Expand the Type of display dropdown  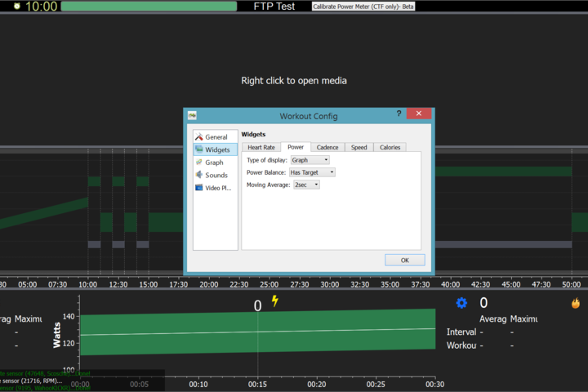point(310,160)
